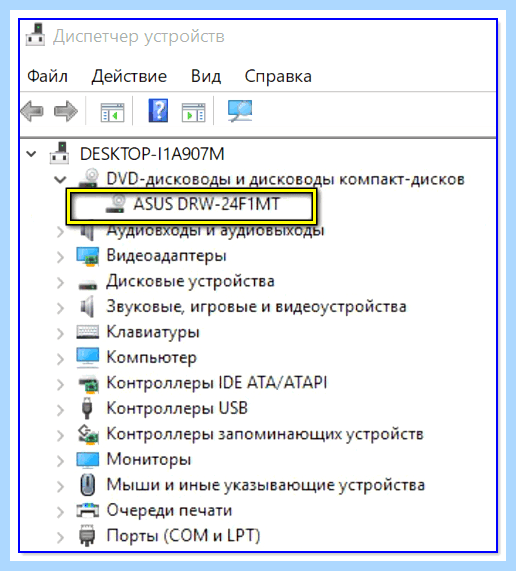
Task: Select Контроллеры IDE ATA/ATAPI label
Action: click(217, 383)
